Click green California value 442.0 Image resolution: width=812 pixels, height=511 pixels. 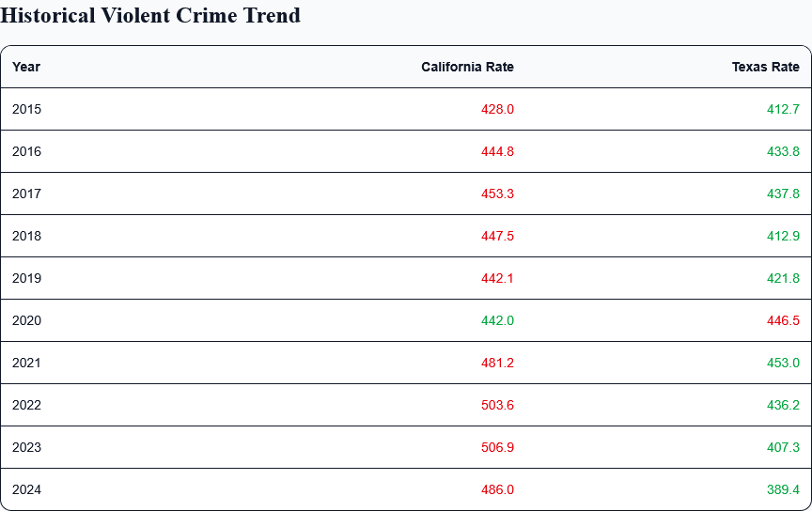click(497, 320)
